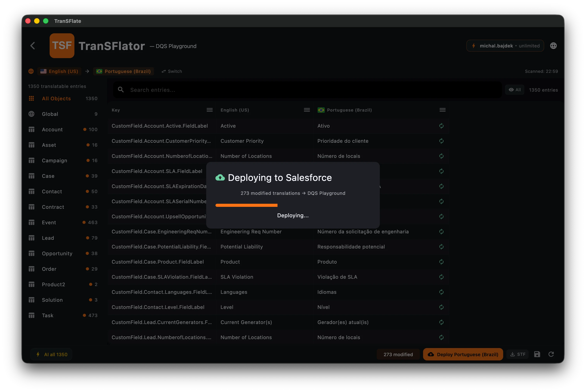Click the lightning icon beside AI all 1350

point(38,354)
